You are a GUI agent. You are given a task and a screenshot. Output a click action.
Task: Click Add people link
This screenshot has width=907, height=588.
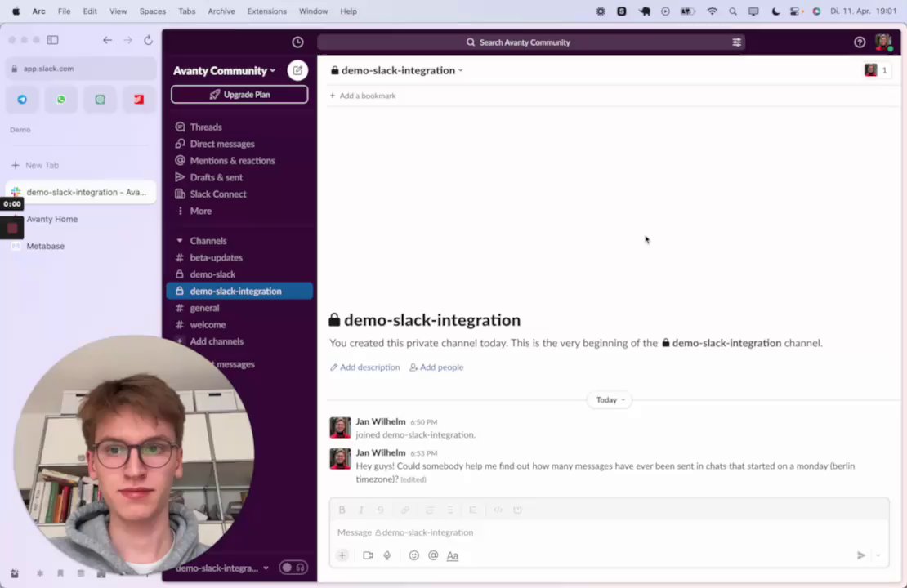tap(436, 367)
